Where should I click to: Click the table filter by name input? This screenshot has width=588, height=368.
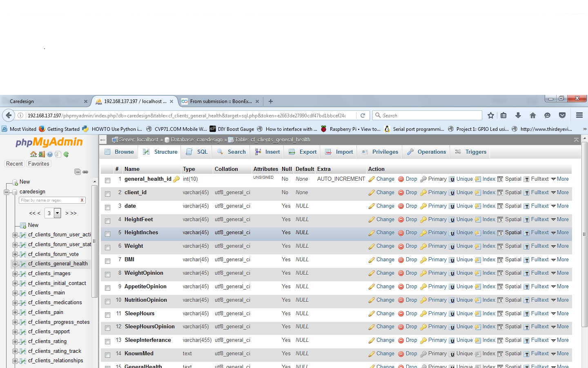[49, 200]
